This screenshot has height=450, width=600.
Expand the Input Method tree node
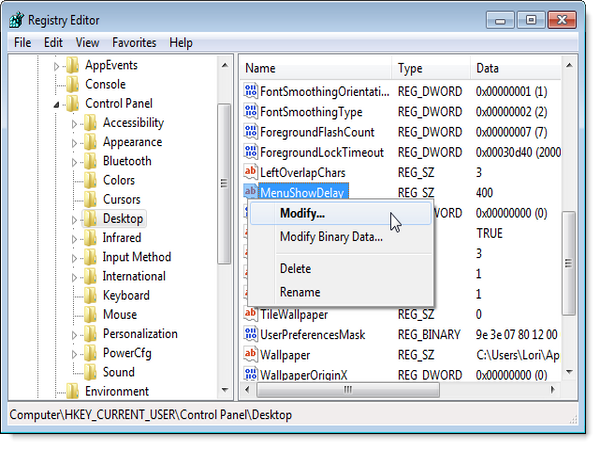(74, 257)
